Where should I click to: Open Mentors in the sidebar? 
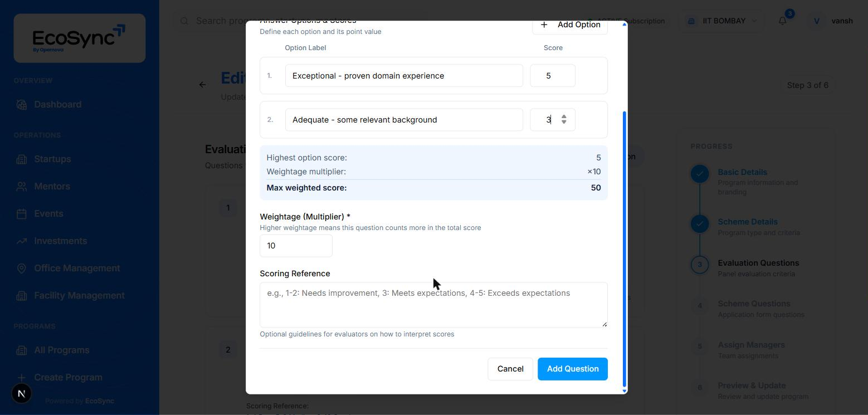(52, 187)
